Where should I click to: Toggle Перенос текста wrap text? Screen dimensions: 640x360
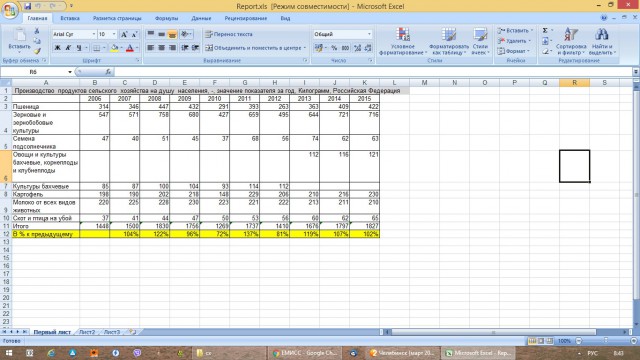229,34
